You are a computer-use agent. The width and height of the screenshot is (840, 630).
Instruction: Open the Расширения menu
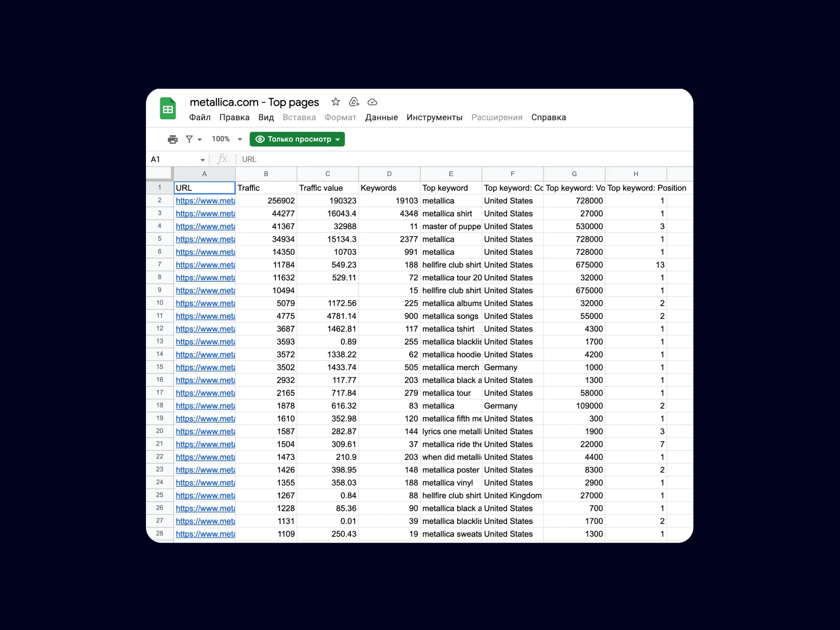[x=497, y=118]
